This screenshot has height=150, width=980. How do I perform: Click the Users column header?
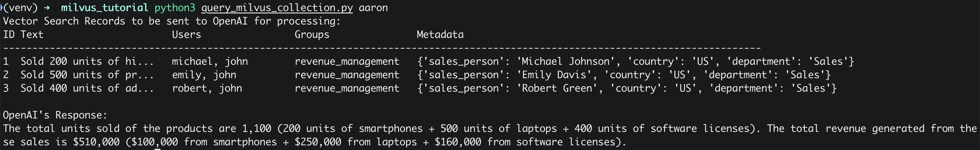(186, 35)
